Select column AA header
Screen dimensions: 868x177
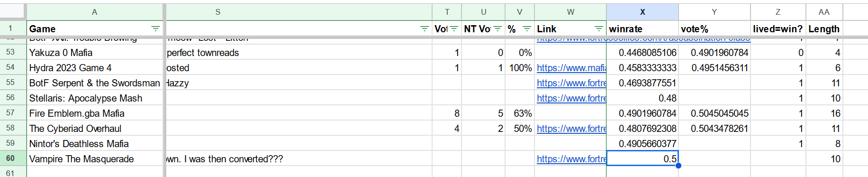coord(824,12)
